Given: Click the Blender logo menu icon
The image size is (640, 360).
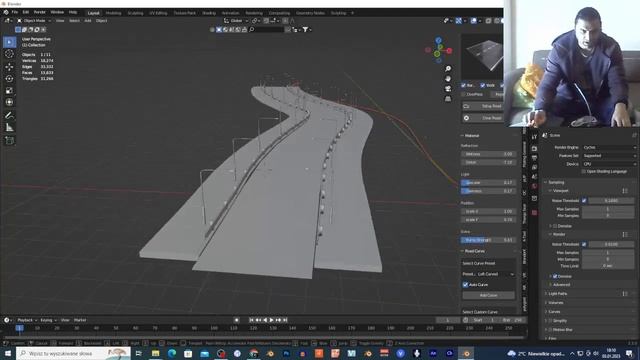Looking at the screenshot, I should tap(6, 12).
